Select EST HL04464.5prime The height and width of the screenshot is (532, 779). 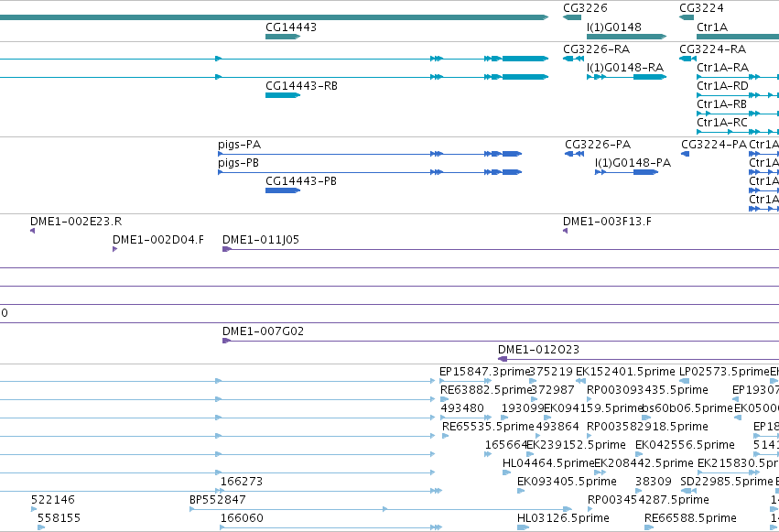pos(507,472)
